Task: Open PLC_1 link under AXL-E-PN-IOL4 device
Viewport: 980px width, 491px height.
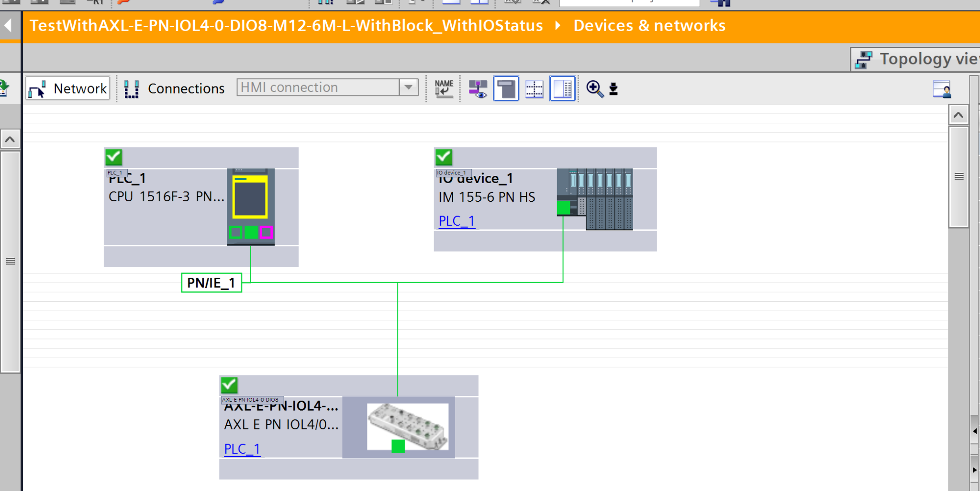Action: 242,449
